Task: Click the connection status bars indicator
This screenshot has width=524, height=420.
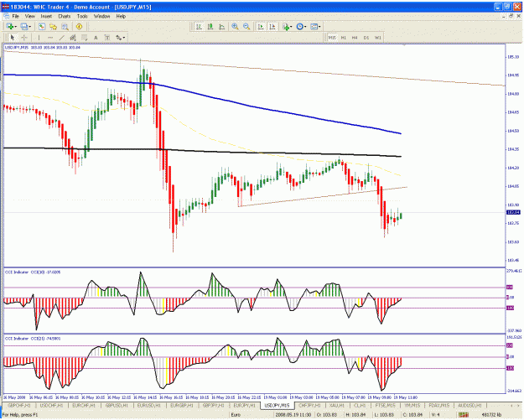Action: coord(464,415)
